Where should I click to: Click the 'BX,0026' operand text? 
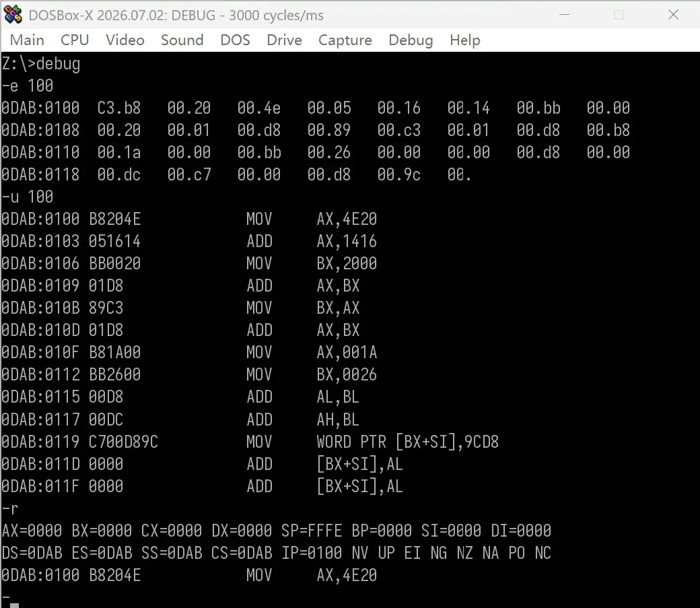click(x=347, y=375)
